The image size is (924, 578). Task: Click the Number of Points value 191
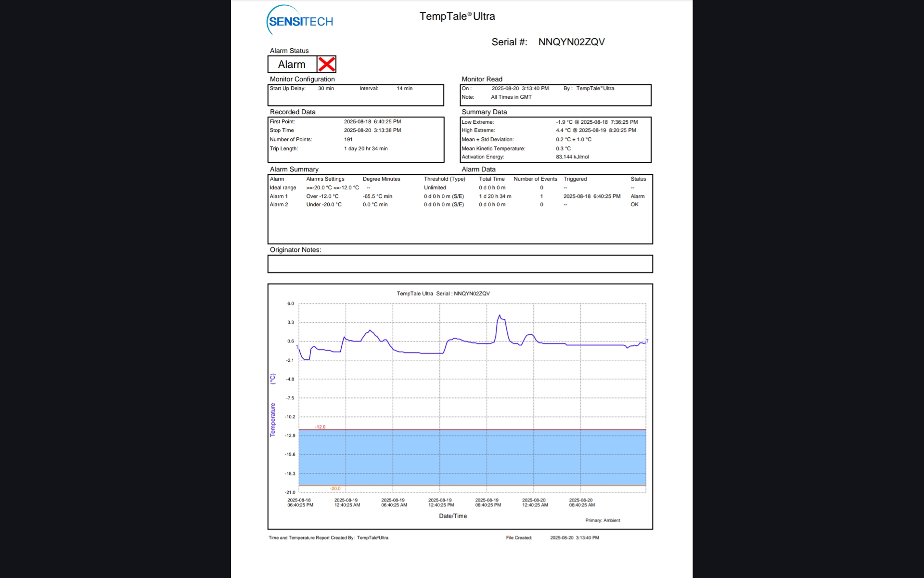click(x=348, y=139)
